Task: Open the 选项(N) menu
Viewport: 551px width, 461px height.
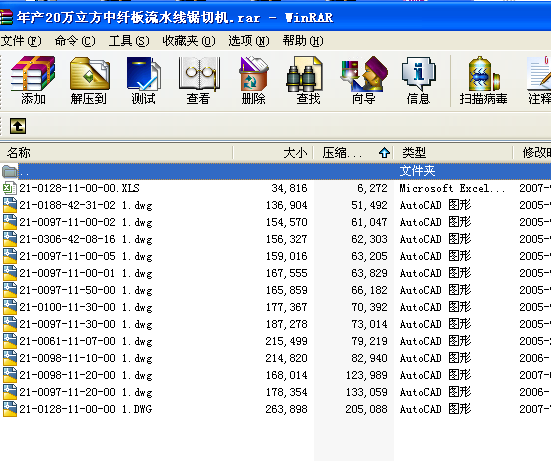Action: pos(249,41)
